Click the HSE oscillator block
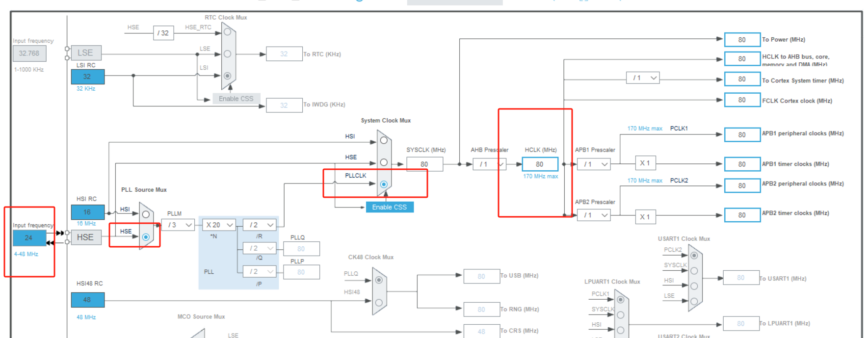868x338 pixels. [x=86, y=237]
